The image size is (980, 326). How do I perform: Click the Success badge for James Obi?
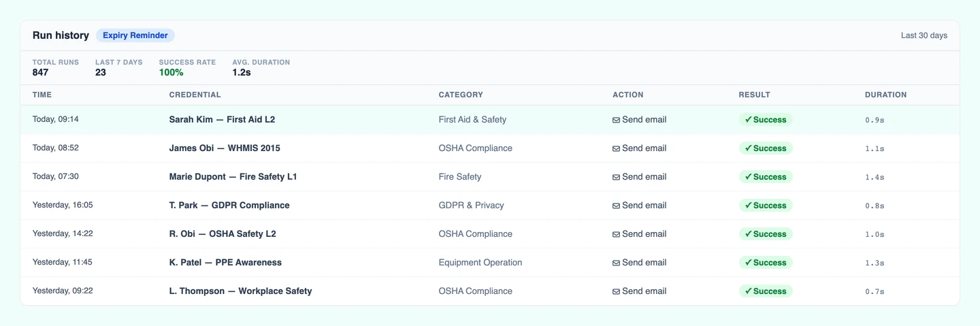pos(766,148)
